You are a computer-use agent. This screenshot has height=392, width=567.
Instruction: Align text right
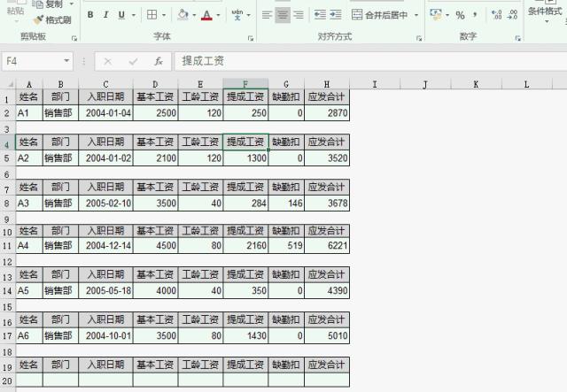(x=299, y=15)
